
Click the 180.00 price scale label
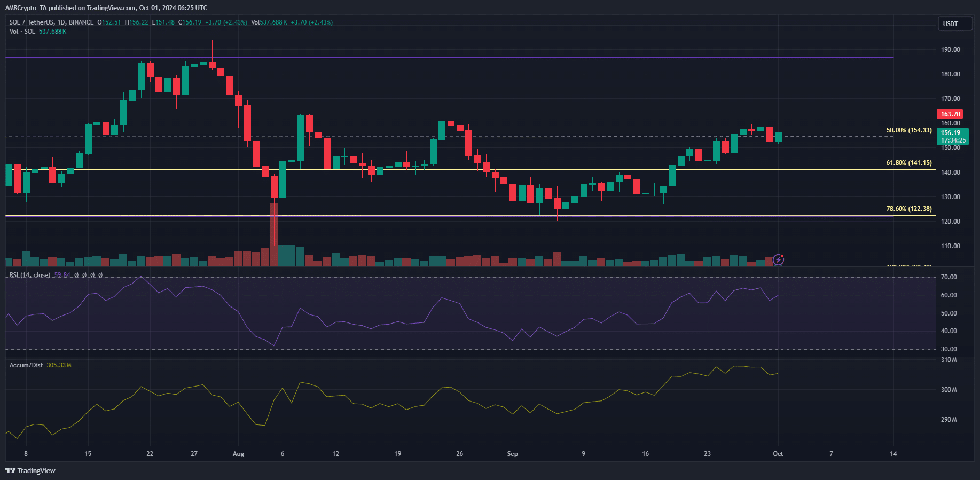pyautogui.click(x=950, y=74)
